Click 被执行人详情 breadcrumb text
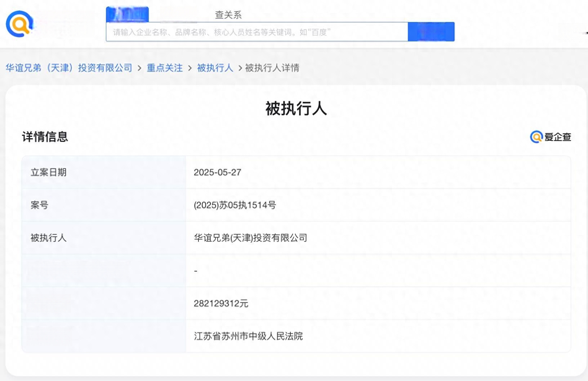The image size is (588, 381). [272, 68]
